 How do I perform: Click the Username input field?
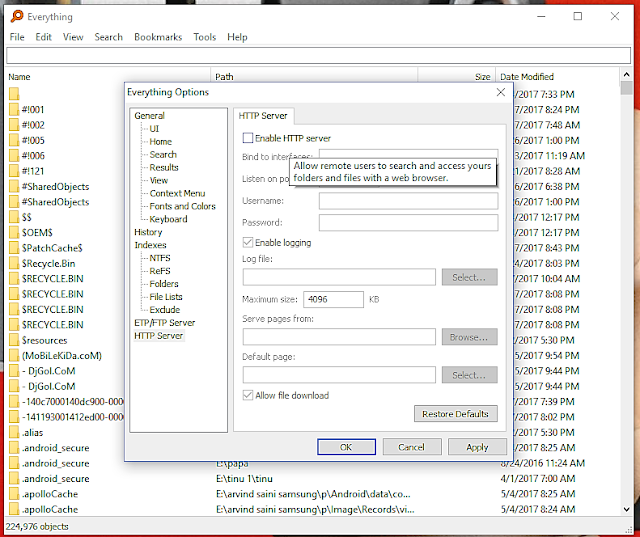point(408,201)
